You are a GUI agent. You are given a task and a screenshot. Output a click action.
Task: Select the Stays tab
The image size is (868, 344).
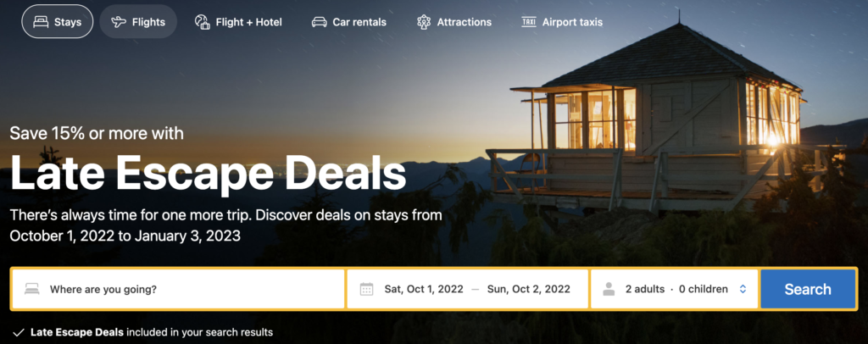pyautogui.click(x=57, y=22)
